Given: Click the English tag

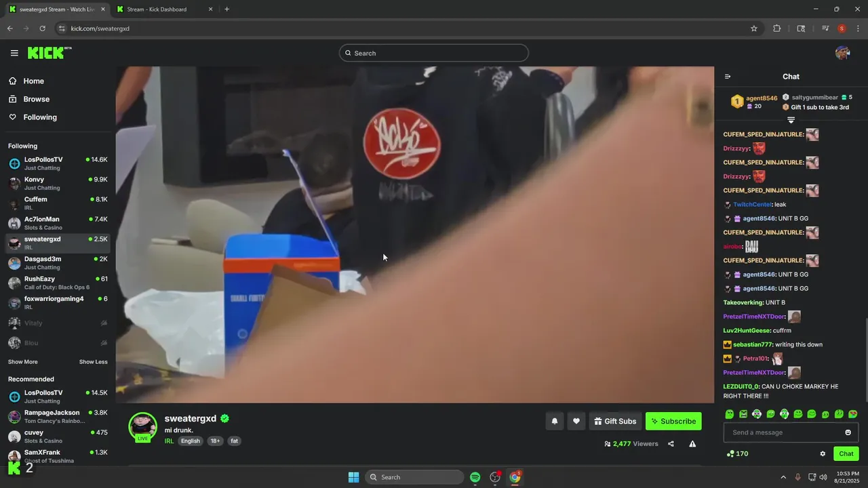Looking at the screenshot, I should [191, 441].
